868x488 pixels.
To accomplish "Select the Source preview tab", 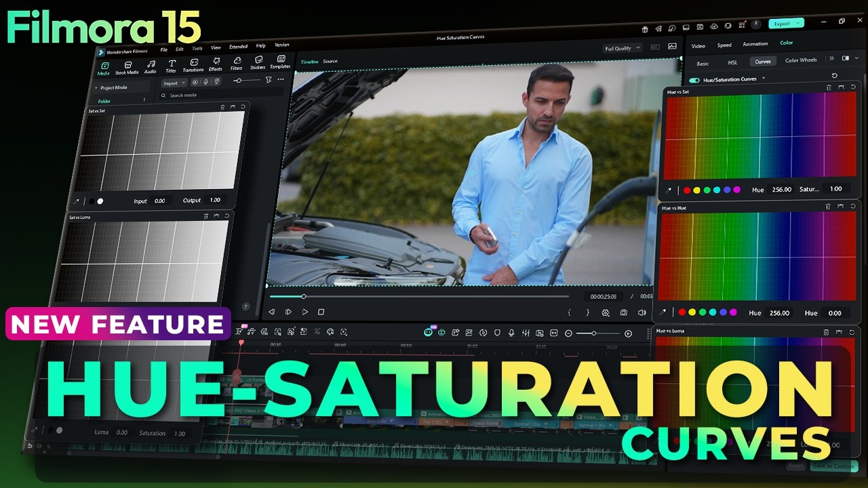I will click(x=330, y=61).
